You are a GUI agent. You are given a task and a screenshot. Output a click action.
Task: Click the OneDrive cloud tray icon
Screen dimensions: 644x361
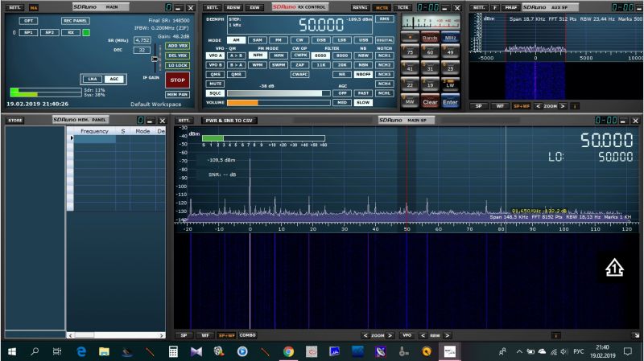tap(542, 351)
